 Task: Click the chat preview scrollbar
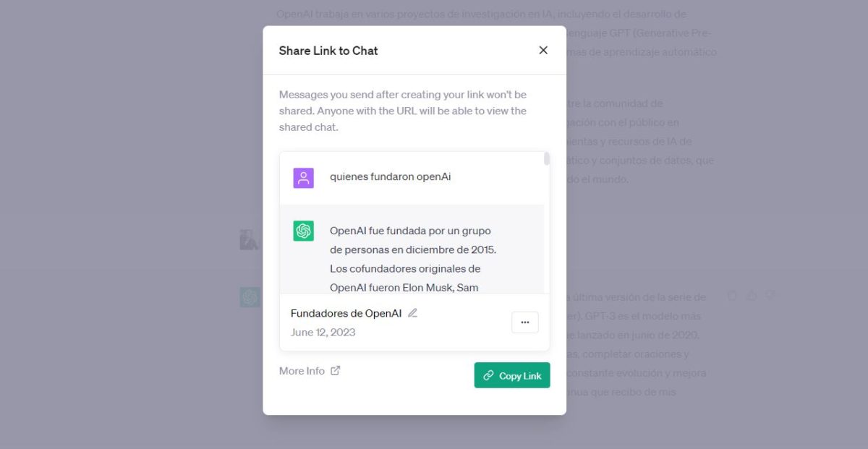(547, 159)
